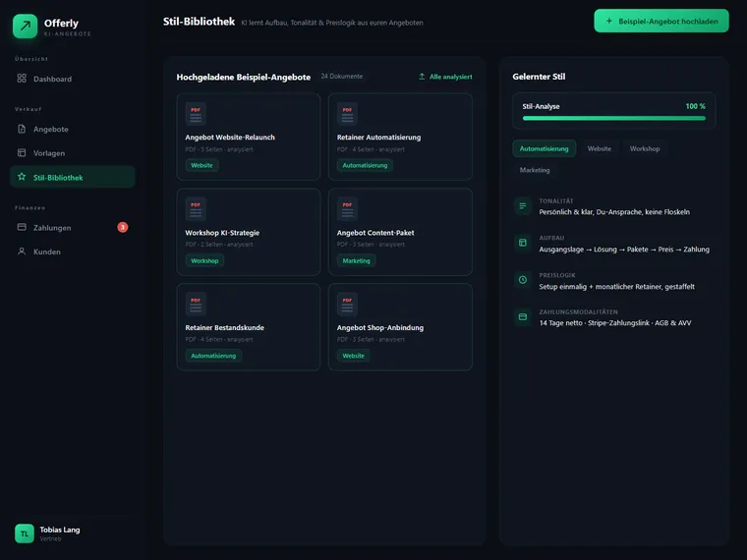The width and height of the screenshot is (747, 560).
Task: Click the Stil-Analyse progress bar
Action: click(x=614, y=119)
